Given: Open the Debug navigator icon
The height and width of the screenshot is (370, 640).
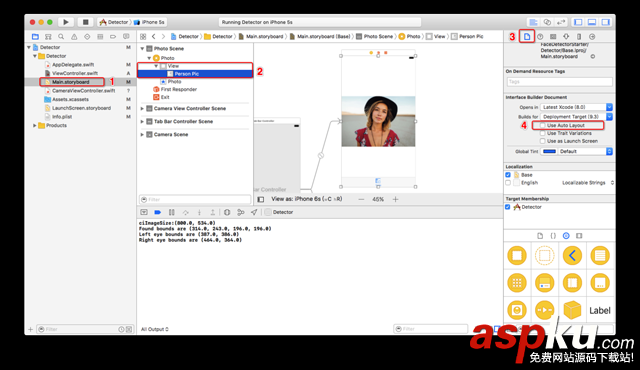Looking at the screenshot, I should tap(100, 37).
